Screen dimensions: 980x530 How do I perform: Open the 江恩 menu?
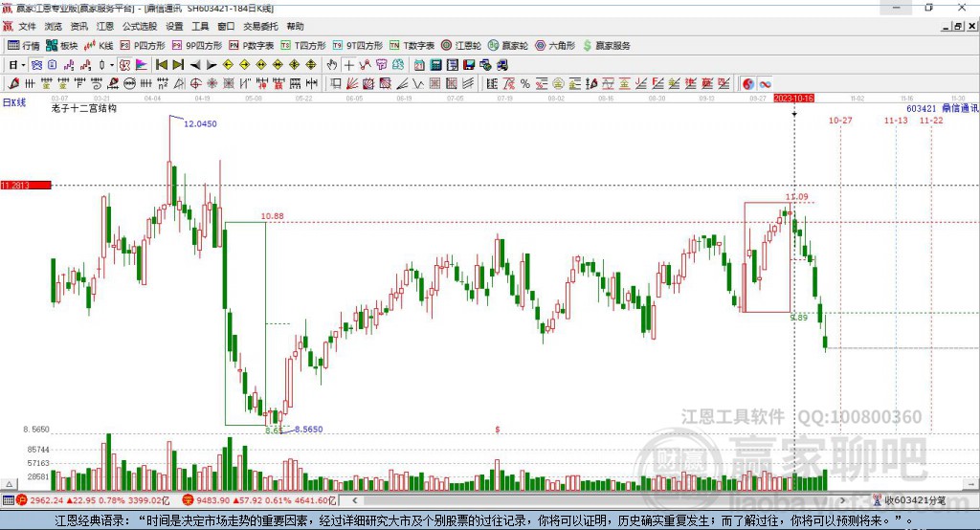pos(104,26)
